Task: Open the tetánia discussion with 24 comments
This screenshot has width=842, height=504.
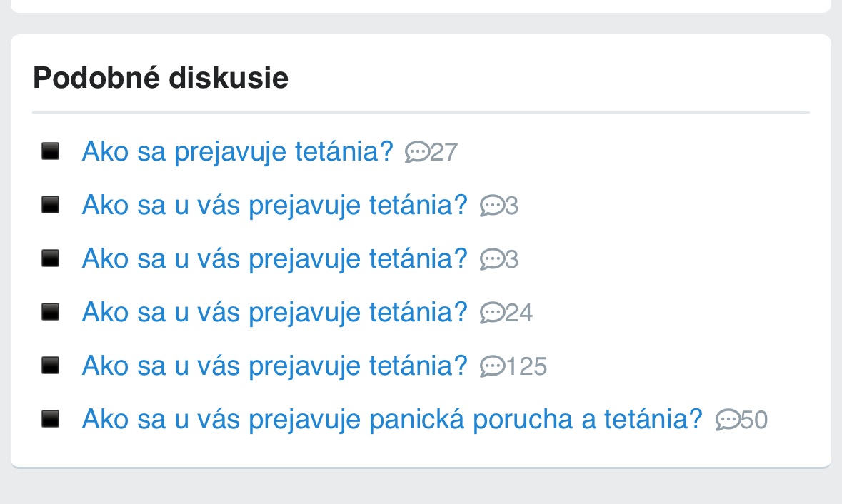Action: coord(274,312)
